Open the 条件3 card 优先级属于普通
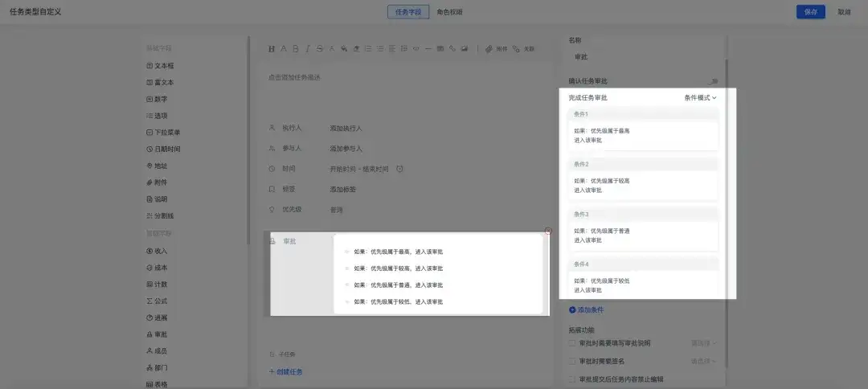 point(643,228)
